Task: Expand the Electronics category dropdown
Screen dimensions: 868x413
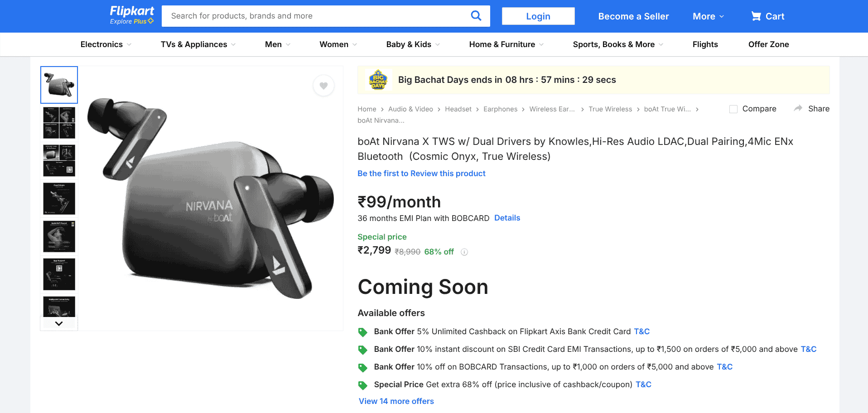Action: tap(106, 44)
